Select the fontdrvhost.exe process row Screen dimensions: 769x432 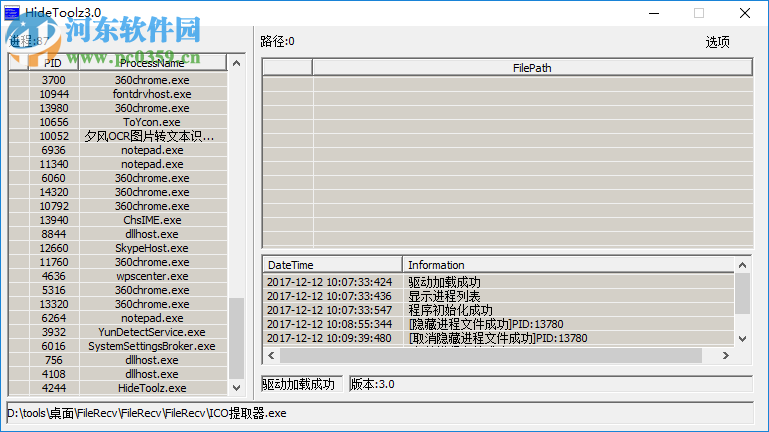point(118,94)
